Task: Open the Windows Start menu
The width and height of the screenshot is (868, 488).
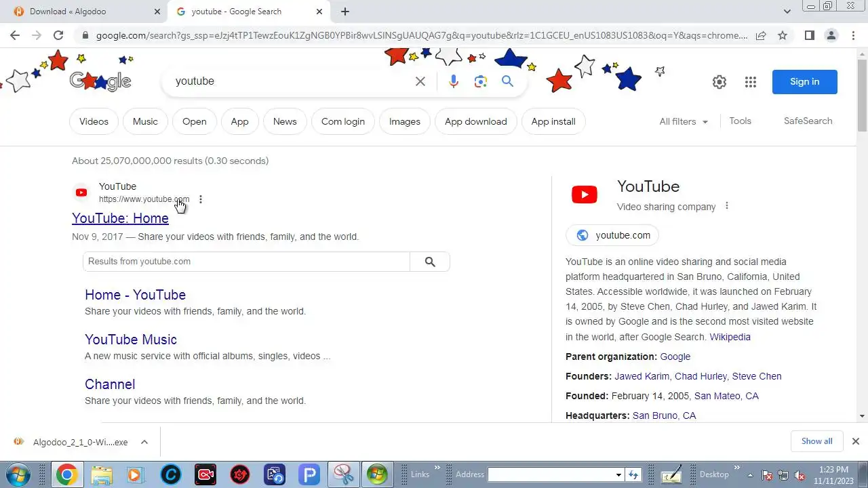Action: [x=17, y=474]
